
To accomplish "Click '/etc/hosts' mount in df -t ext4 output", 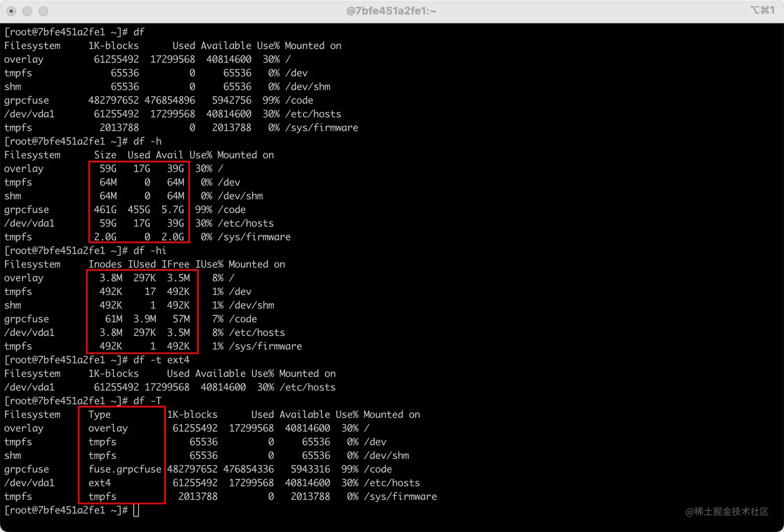I will point(307,387).
